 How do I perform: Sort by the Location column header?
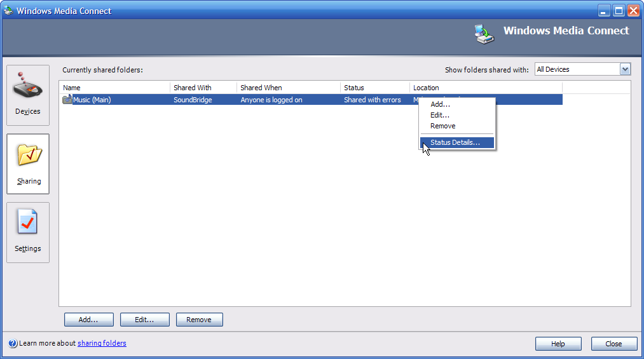(x=486, y=88)
